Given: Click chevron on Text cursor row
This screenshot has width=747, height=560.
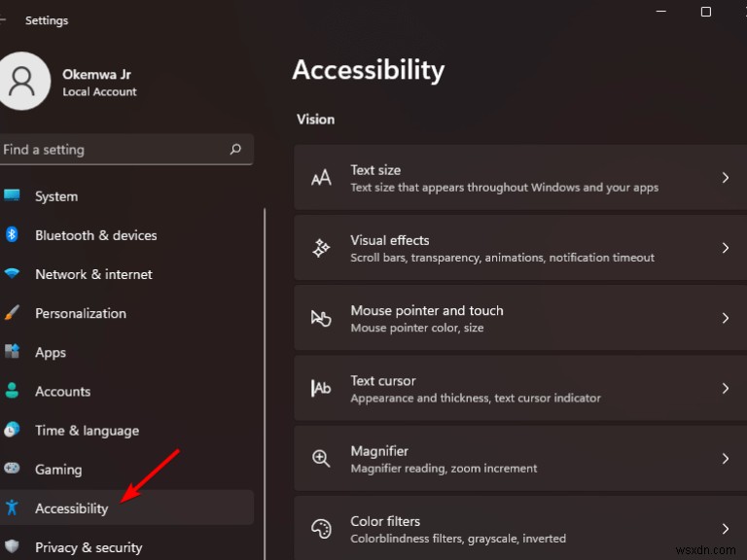Looking at the screenshot, I should (x=725, y=388).
